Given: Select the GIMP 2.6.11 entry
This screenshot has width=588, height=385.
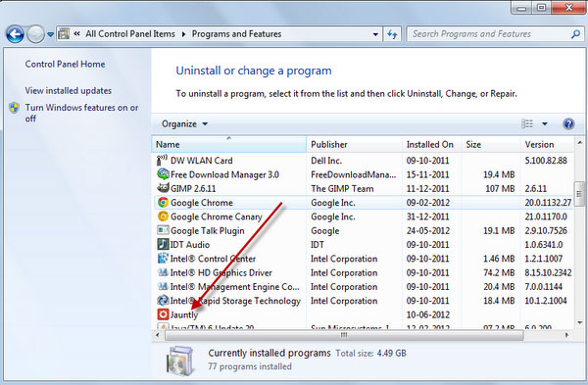Looking at the screenshot, I should (x=193, y=188).
